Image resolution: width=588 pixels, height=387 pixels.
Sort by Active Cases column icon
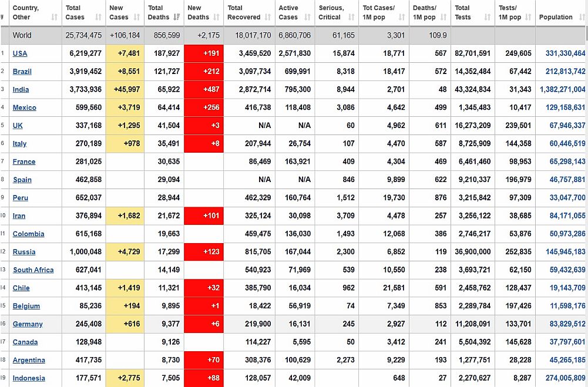307,17
